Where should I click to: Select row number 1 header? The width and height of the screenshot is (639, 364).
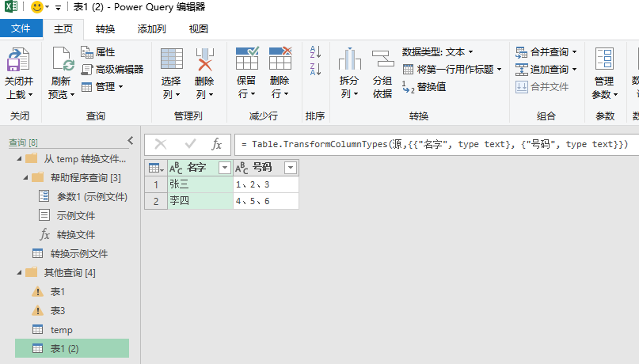(156, 184)
